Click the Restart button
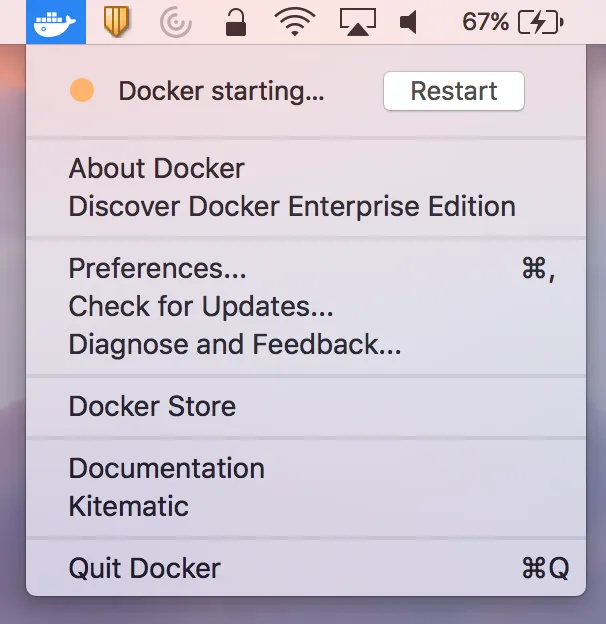Screen dimensions: 606x624 tap(454, 91)
